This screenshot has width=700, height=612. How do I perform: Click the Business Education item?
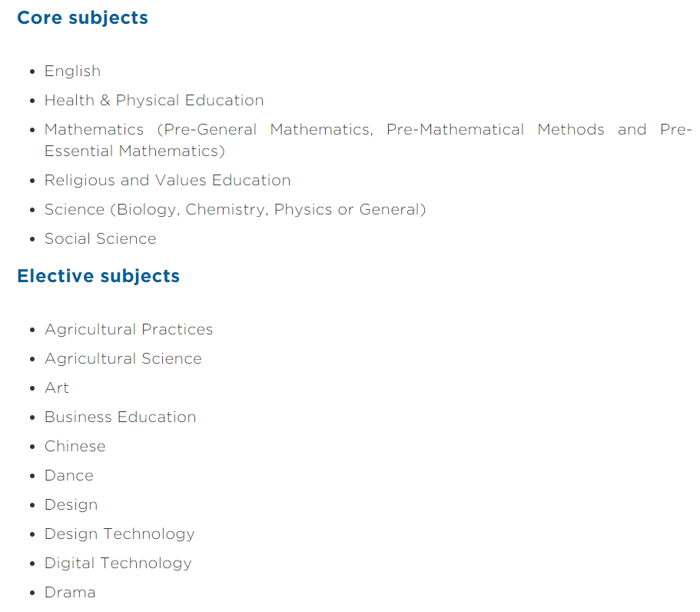point(120,417)
